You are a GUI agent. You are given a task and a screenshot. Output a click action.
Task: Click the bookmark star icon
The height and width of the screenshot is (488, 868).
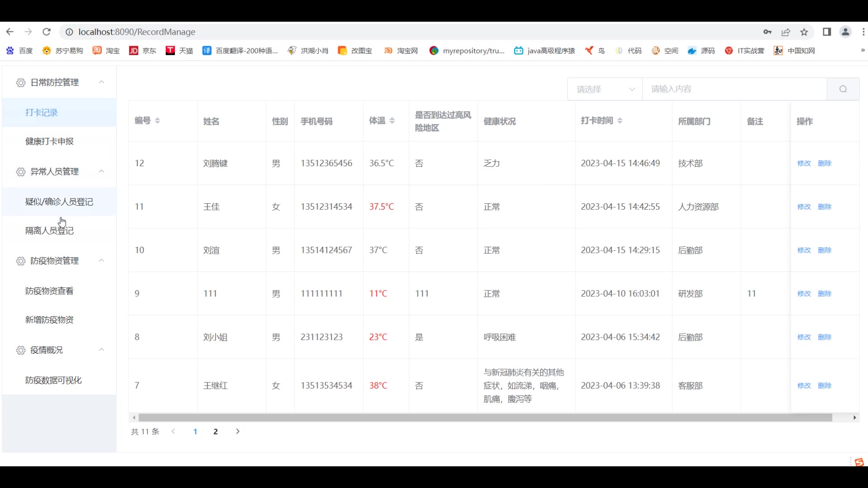point(804,32)
